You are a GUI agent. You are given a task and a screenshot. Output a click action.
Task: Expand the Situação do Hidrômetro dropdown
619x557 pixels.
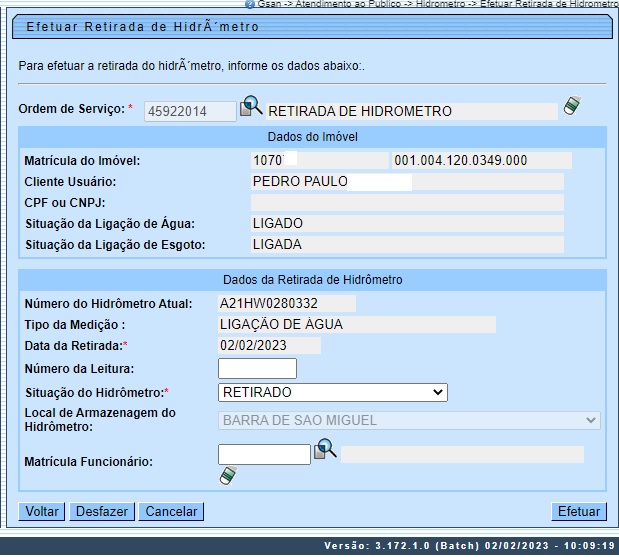pos(332,393)
